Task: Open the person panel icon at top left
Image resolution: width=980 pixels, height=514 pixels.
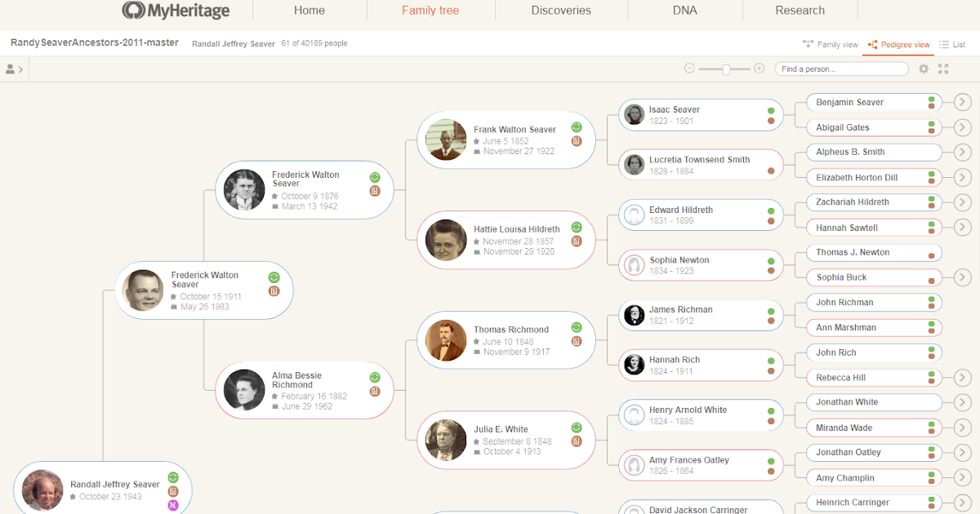Action: [x=12, y=69]
